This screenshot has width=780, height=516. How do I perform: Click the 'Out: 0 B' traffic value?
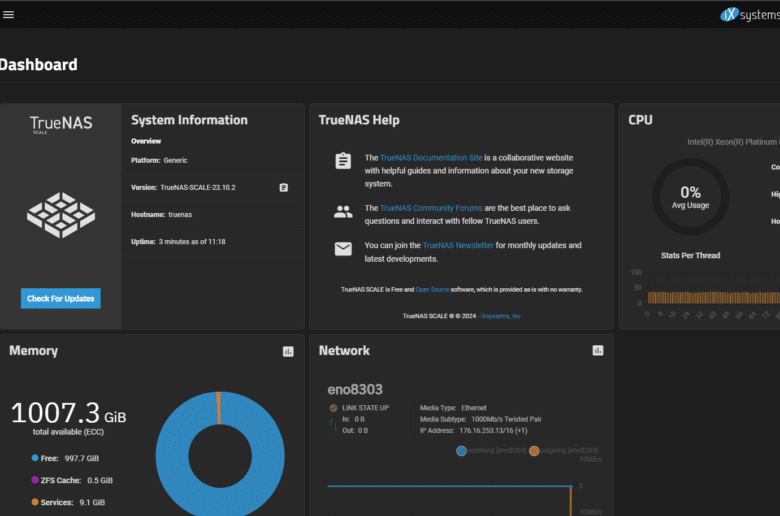click(x=355, y=431)
